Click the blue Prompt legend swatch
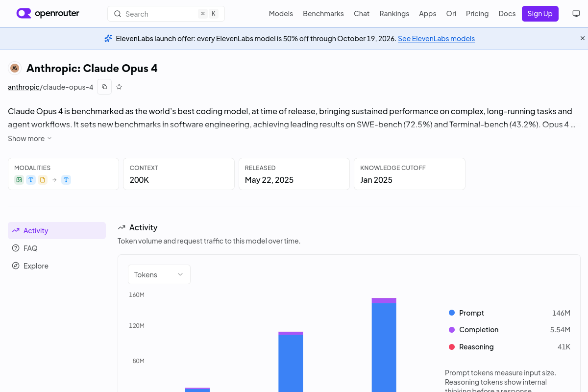Viewport: 588px width, 392px height. point(452,313)
